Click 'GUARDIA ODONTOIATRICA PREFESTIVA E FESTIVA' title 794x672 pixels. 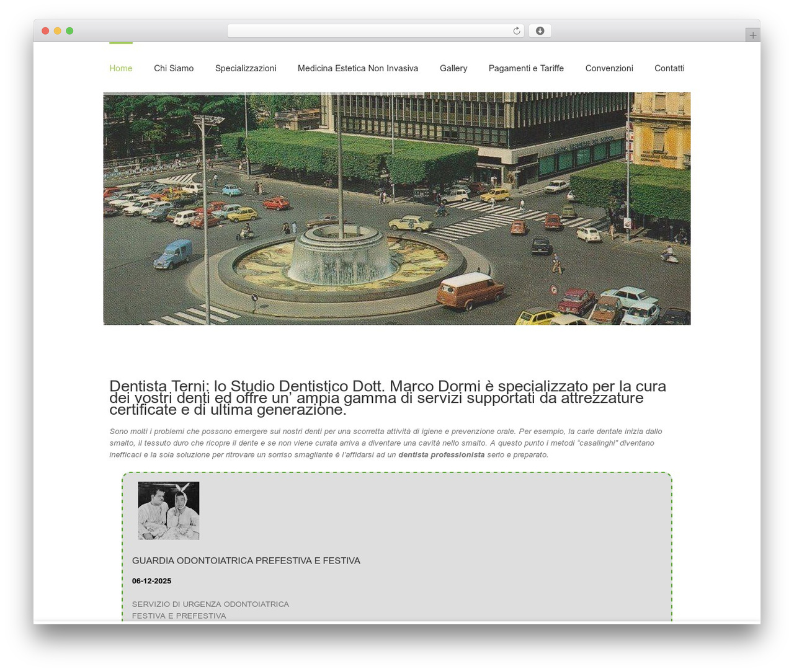click(246, 560)
